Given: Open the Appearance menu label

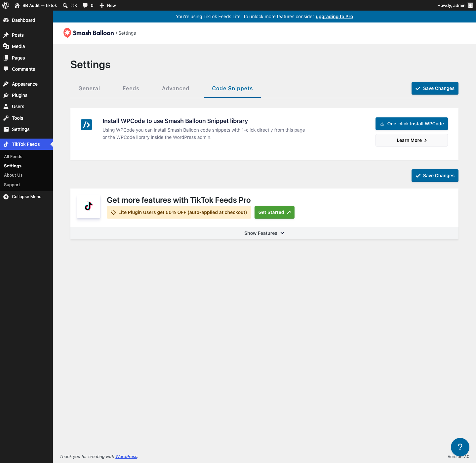Looking at the screenshot, I should (25, 84).
